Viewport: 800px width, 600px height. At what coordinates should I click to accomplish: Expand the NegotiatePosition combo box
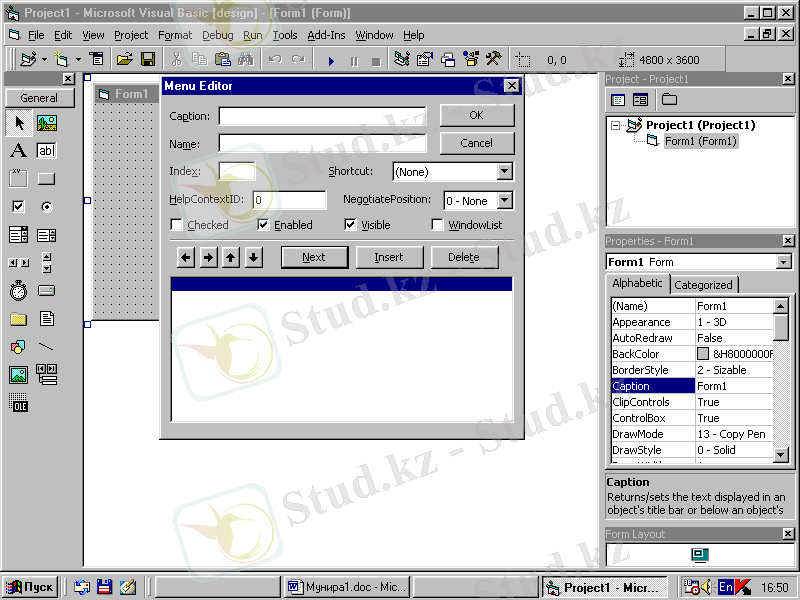tap(504, 201)
